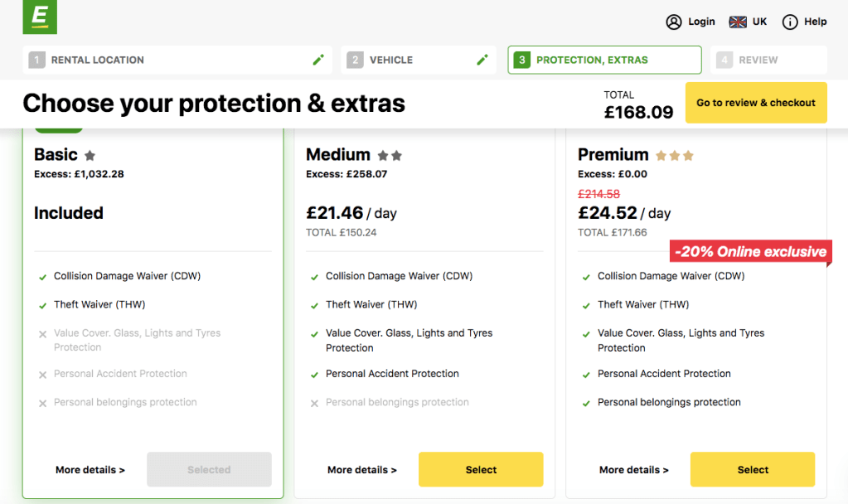The height and width of the screenshot is (504, 848).
Task: Click the Basic plan single star icon
Action: tap(90, 155)
